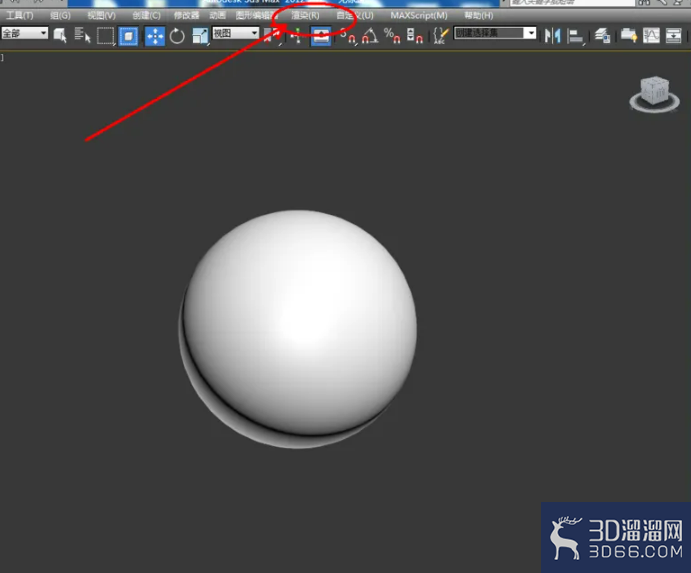Open Edit Named Selection Sets icon
This screenshot has width=691, height=573.
click(x=441, y=35)
